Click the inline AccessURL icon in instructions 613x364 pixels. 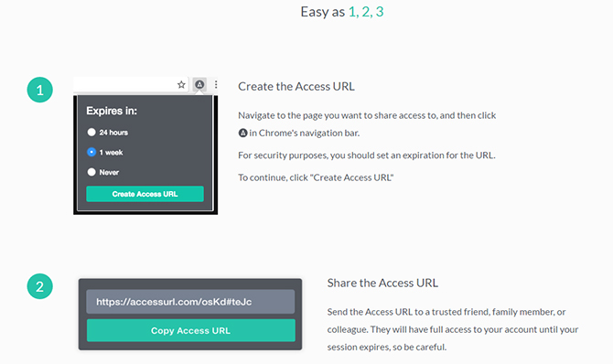[x=242, y=133]
